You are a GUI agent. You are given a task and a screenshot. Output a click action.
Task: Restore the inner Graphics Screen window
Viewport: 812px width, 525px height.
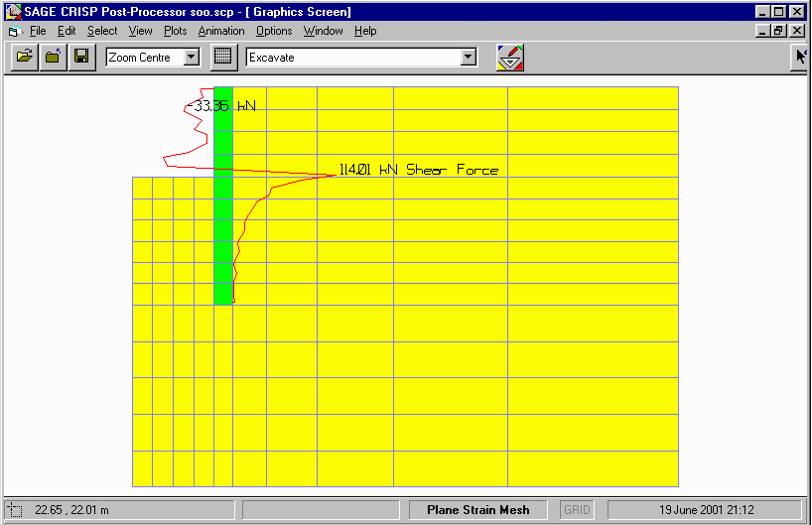pyautogui.click(x=779, y=31)
